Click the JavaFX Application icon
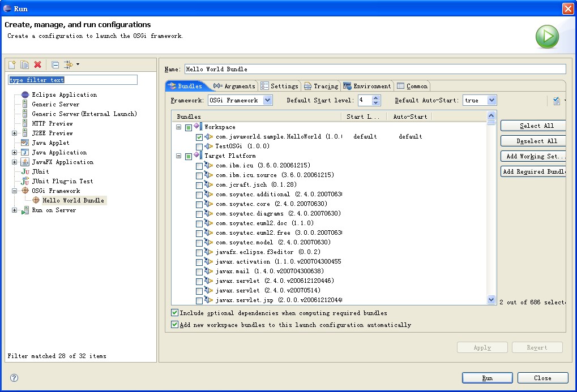The width and height of the screenshot is (577, 392). click(25, 162)
